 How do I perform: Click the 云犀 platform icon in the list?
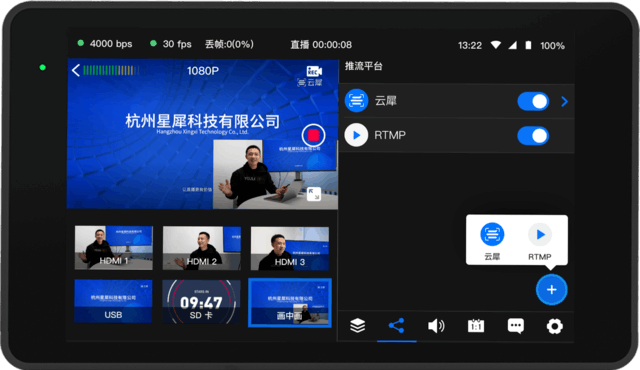pyautogui.click(x=356, y=100)
